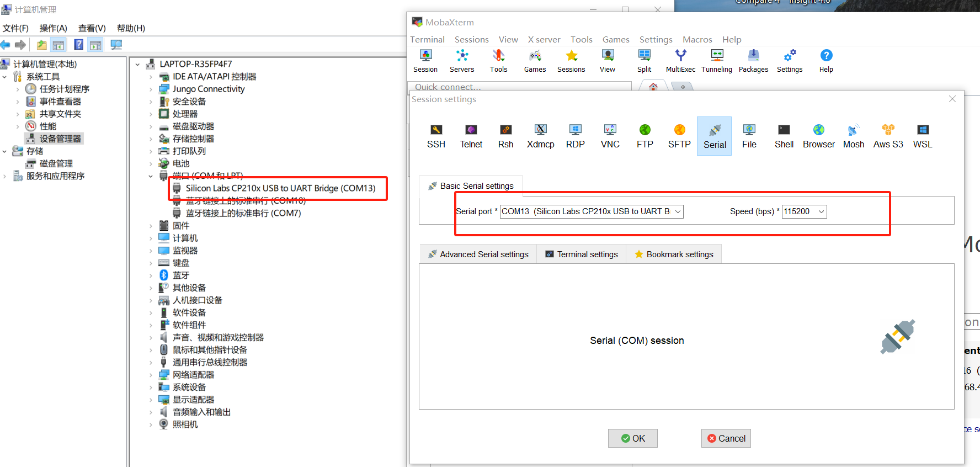
Task: Select the VNC session type
Action: (610, 136)
